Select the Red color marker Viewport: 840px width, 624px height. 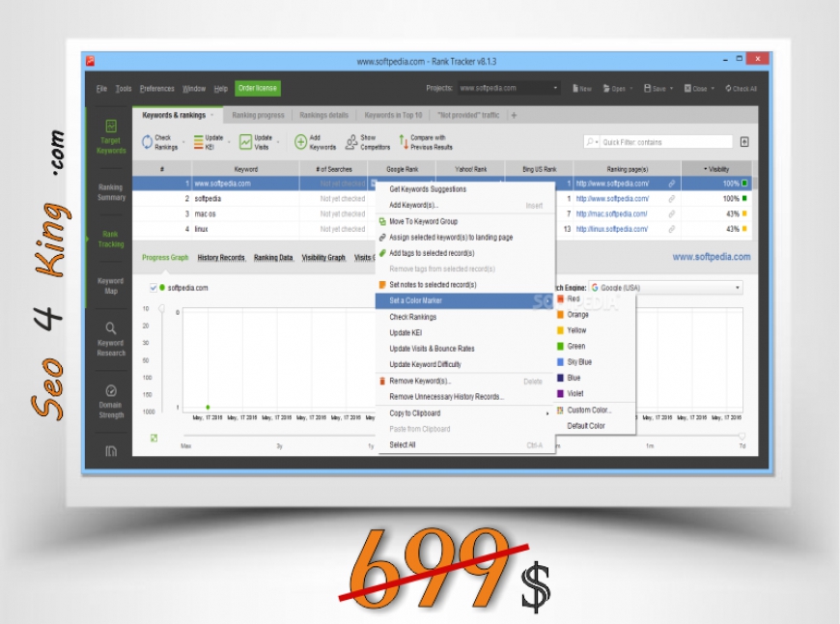point(574,298)
